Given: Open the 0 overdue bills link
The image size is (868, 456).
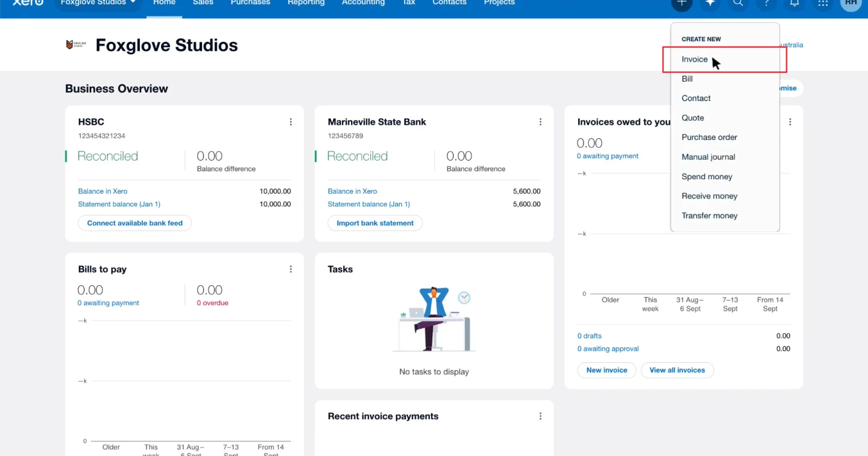Looking at the screenshot, I should (212, 303).
